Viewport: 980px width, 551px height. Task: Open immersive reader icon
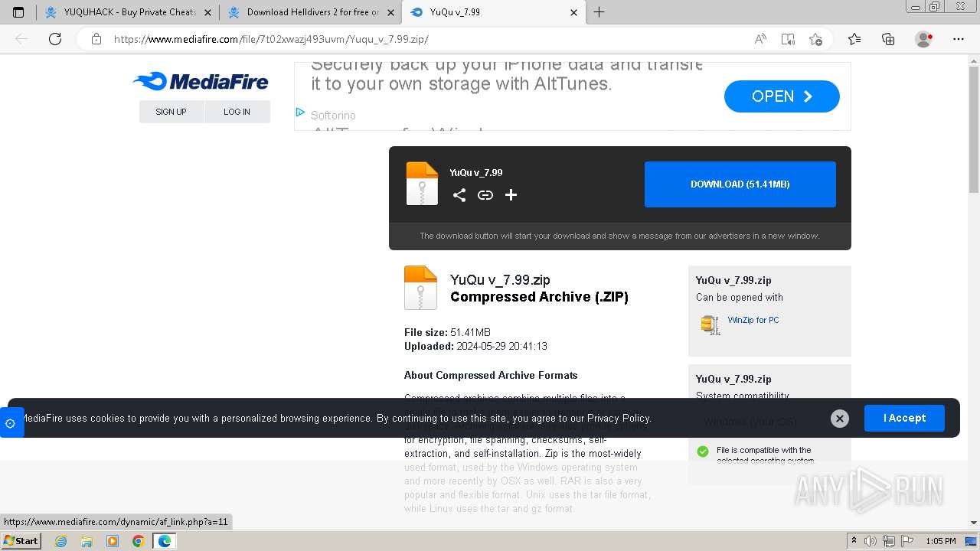(788, 39)
